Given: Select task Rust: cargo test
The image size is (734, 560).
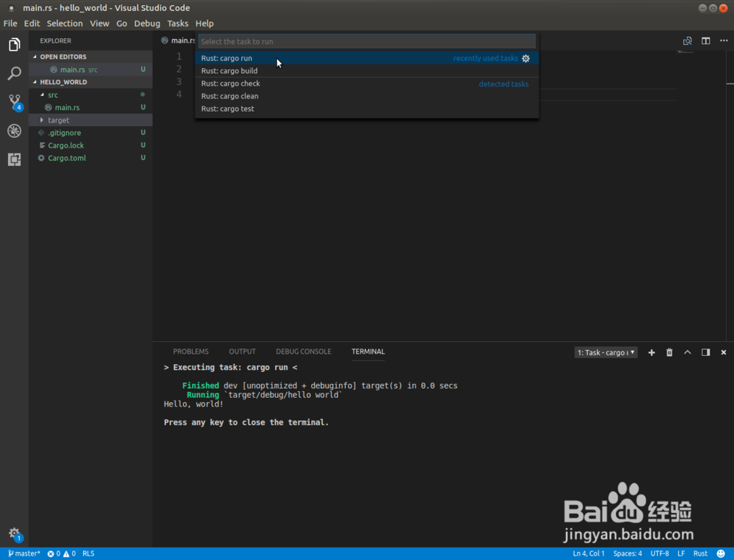Looking at the screenshot, I should 366,109.
